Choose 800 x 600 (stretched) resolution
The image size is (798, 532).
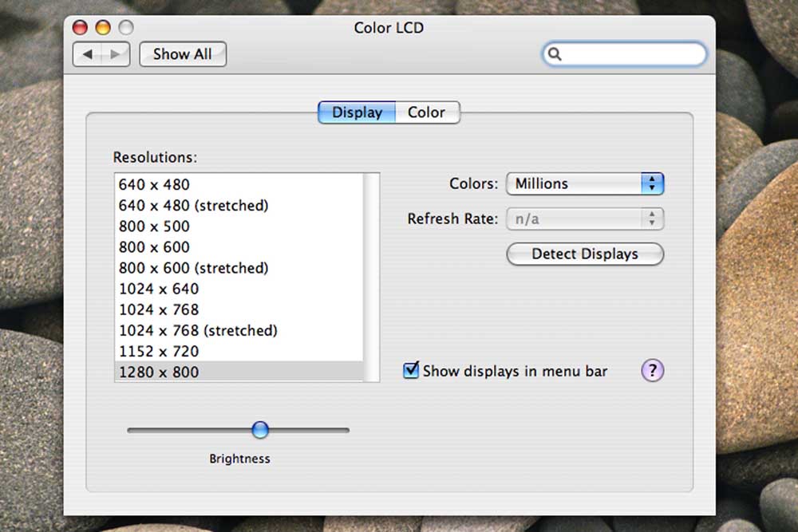coord(193,268)
